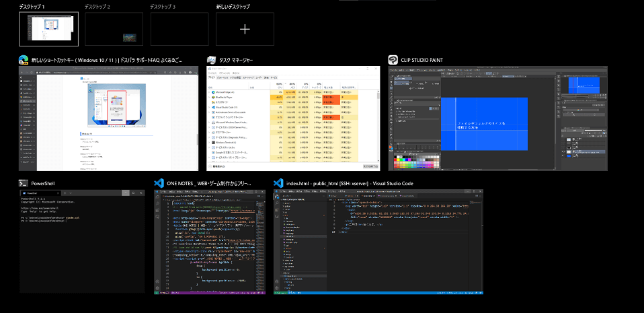Click the Microsoft Edge app icon
Viewport: 644px width, 313px height.
tap(24, 60)
